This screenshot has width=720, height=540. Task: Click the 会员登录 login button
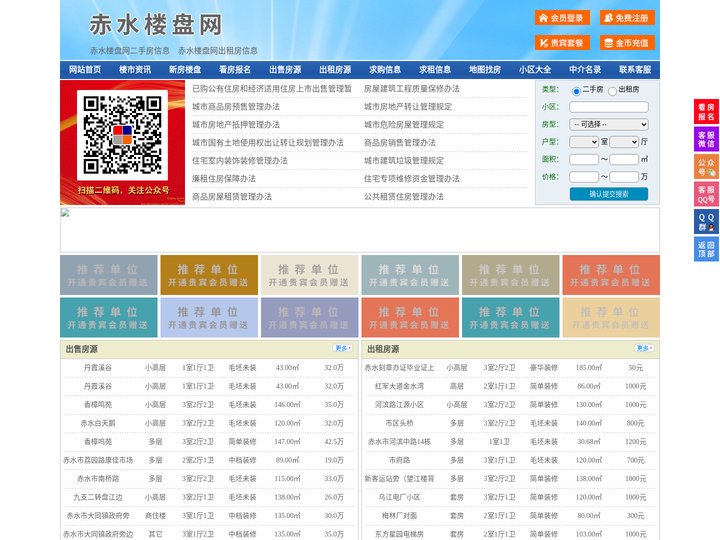562,18
